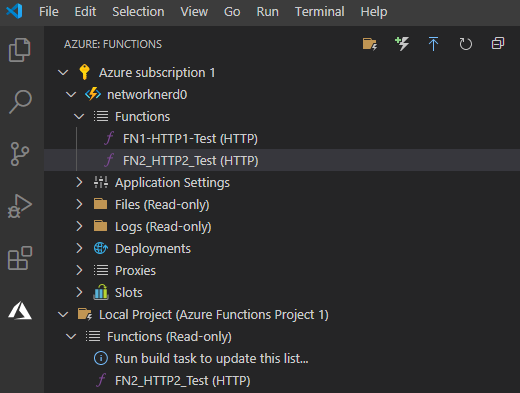
Task: Click the networknerd0 label
Action: 147,95
